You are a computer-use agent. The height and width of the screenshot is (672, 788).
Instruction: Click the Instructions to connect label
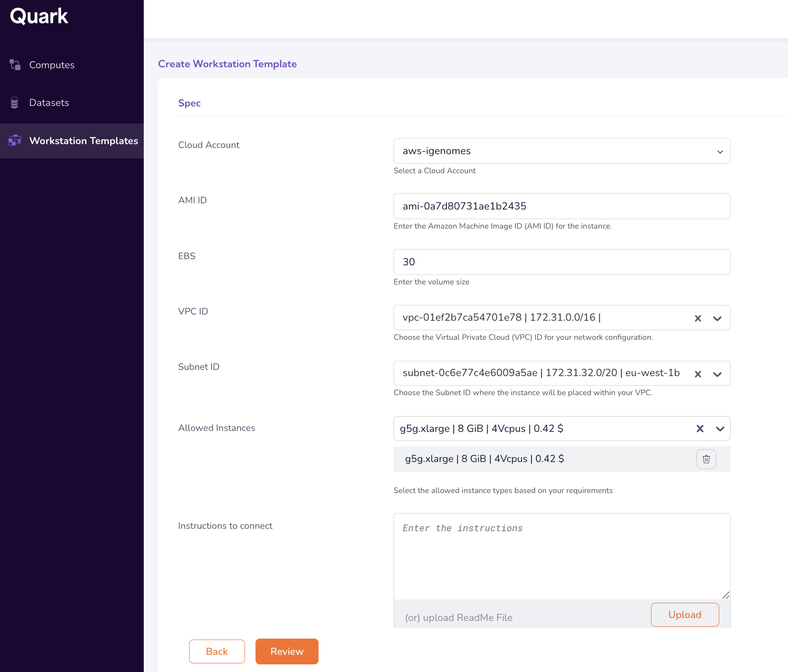(x=225, y=525)
